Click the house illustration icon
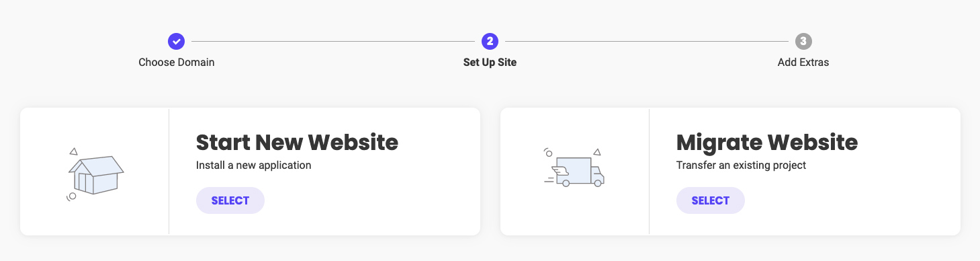The width and height of the screenshot is (980, 261). [96, 174]
